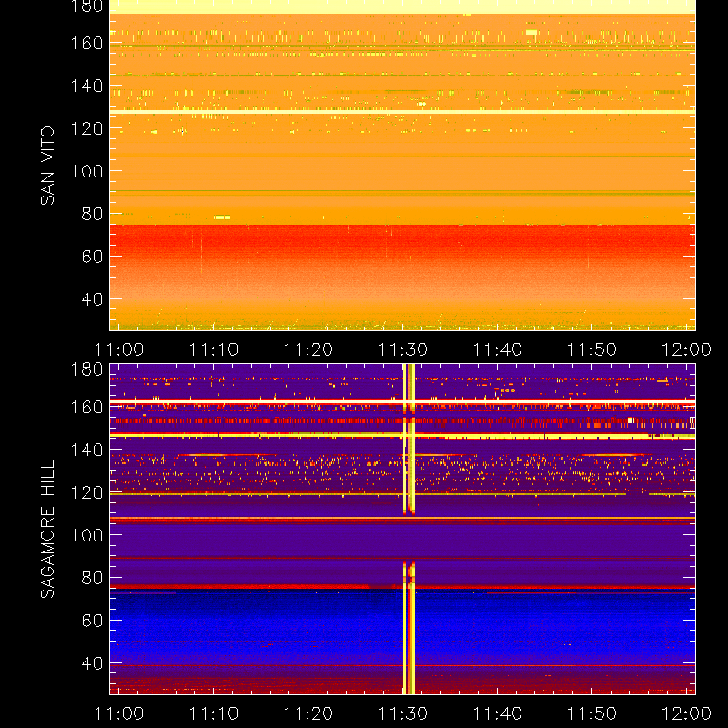Click the 11:20 time label of San Vito plot
Image resolution: width=728 pixels, height=728 pixels.
click(x=308, y=349)
